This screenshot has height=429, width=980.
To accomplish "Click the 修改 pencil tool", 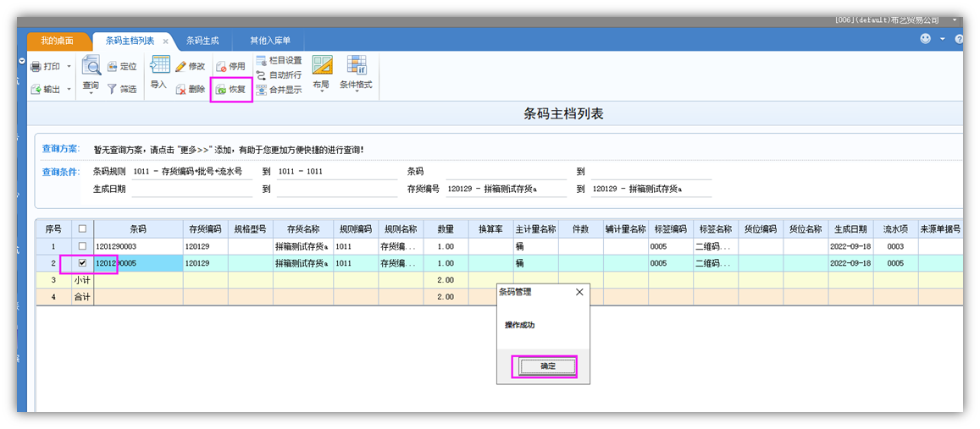I will tap(190, 66).
